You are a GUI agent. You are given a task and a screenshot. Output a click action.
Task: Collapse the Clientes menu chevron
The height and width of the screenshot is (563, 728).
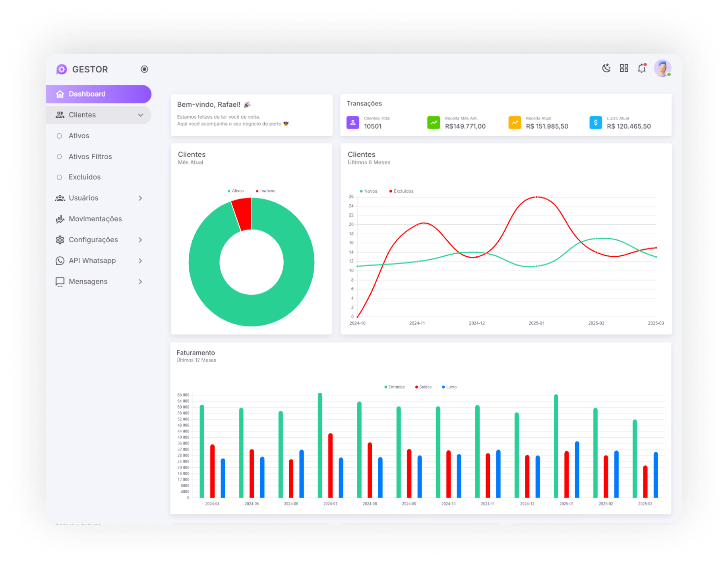point(140,115)
